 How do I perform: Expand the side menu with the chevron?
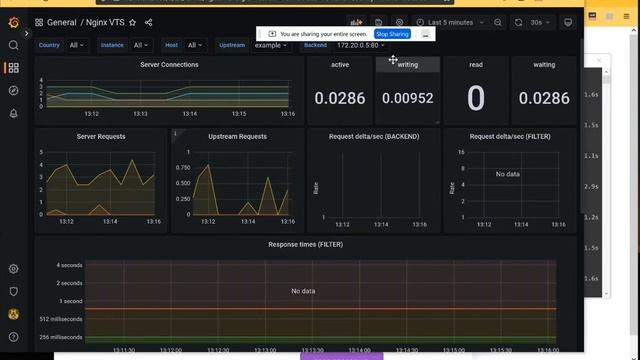tap(27, 33)
